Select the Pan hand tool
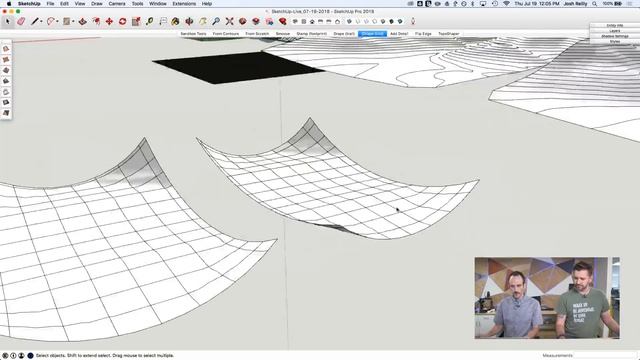This screenshot has width=640, height=360. click(x=202, y=21)
